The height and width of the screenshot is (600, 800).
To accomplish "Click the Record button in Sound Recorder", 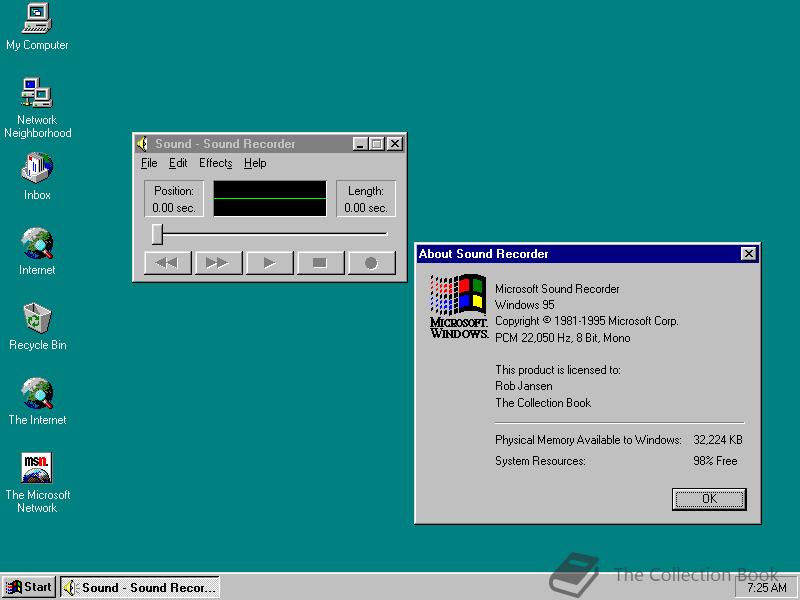I will (x=371, y=263).
